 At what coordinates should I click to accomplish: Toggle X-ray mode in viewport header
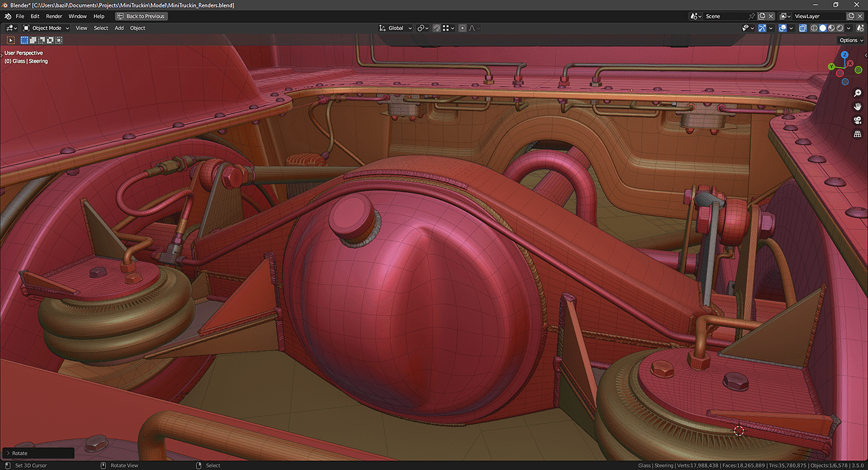tap(803, 28)
